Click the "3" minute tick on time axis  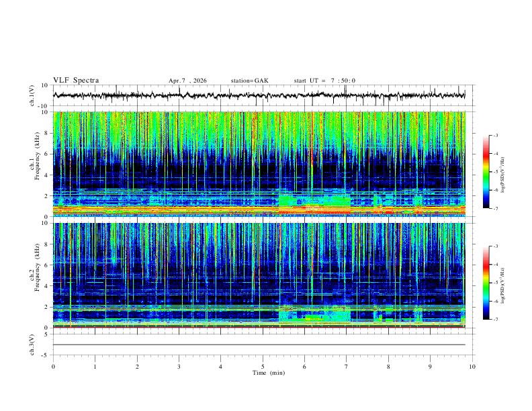point(179,367)
